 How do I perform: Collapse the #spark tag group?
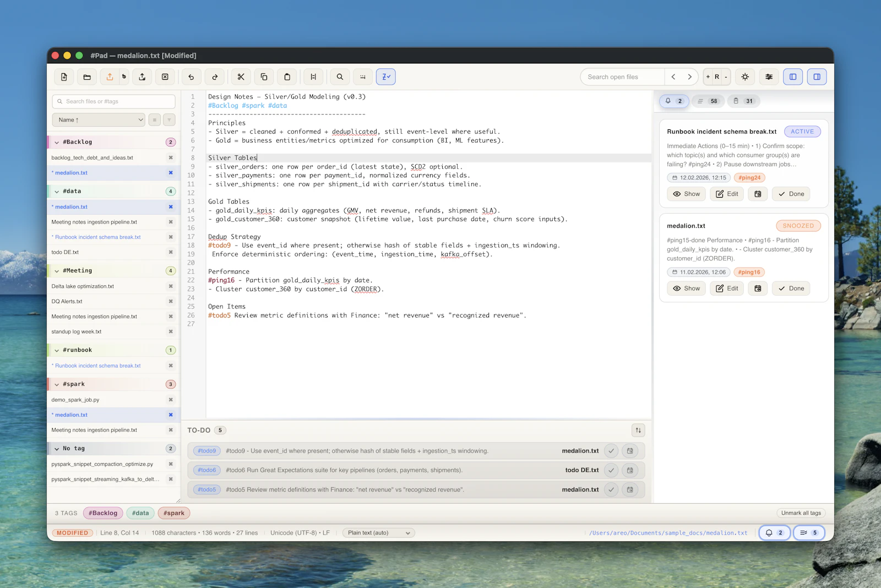pos(57,384)
